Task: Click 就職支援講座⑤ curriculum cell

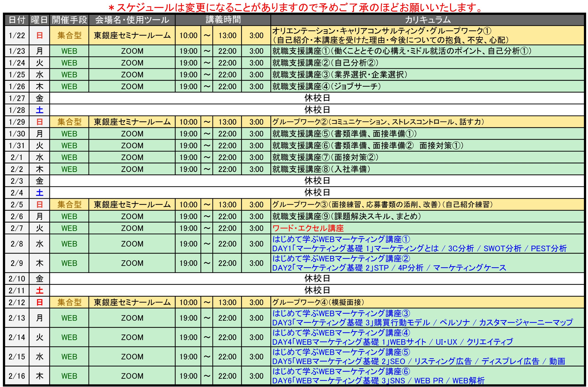Action: click(x=428, y=134)
